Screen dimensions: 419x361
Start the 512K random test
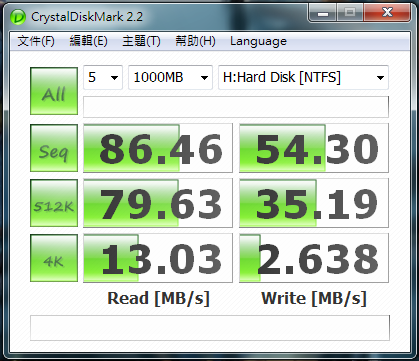(x=54, y=203)
